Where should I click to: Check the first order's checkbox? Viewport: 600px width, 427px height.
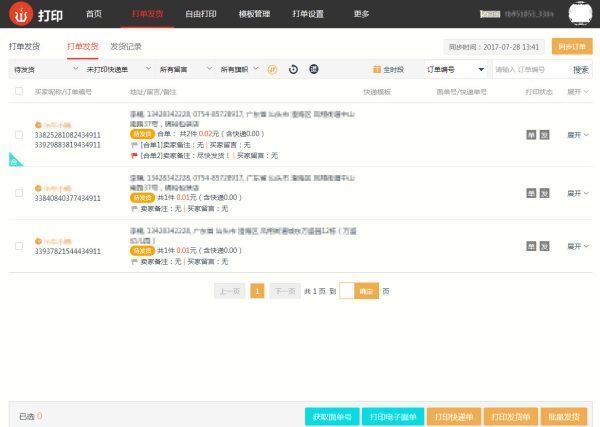click(19, 134)
